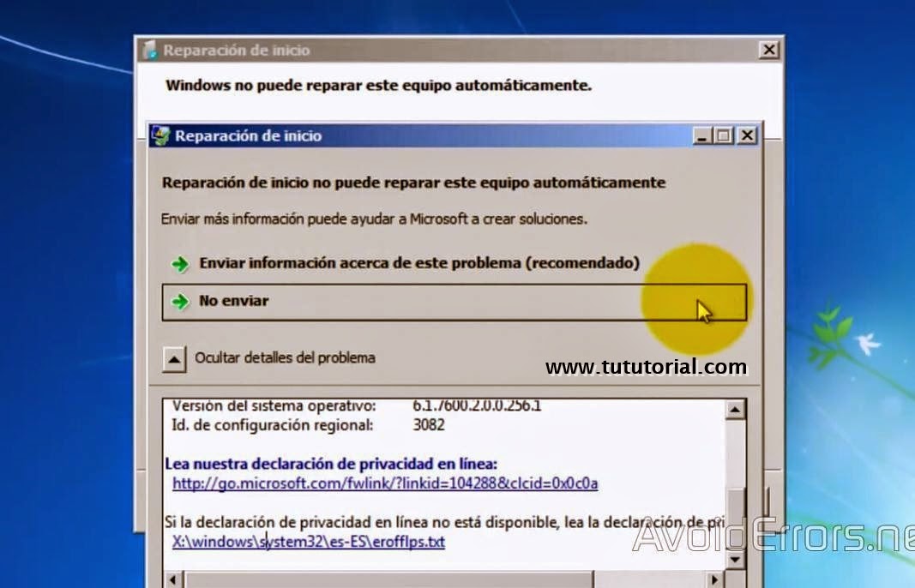This screenshot has width=915, height=588.
Task: Choose Enviar información acerca de este problema
Action: 419,263
